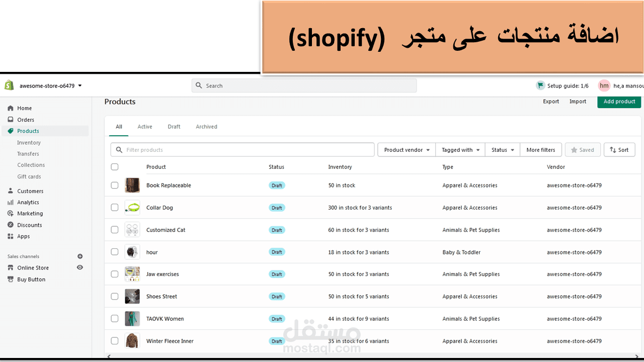Click the top Search input field
The image size is (644, 362).
pyautogui.click(x=304, y=85)
